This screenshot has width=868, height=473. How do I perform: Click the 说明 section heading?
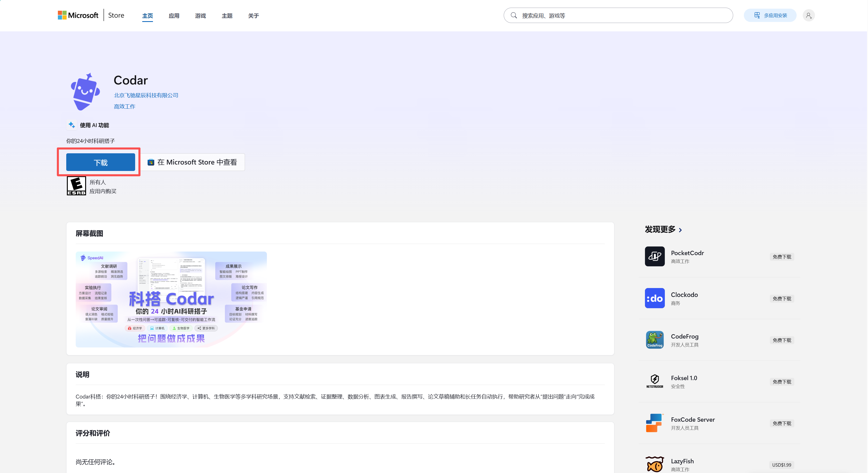pos(82,375)
